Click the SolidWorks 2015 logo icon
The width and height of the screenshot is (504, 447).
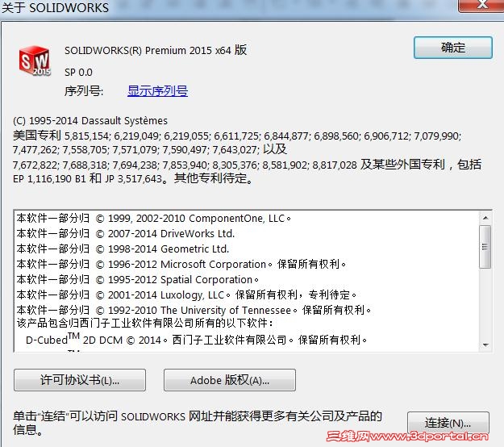[x=35, y=61]
